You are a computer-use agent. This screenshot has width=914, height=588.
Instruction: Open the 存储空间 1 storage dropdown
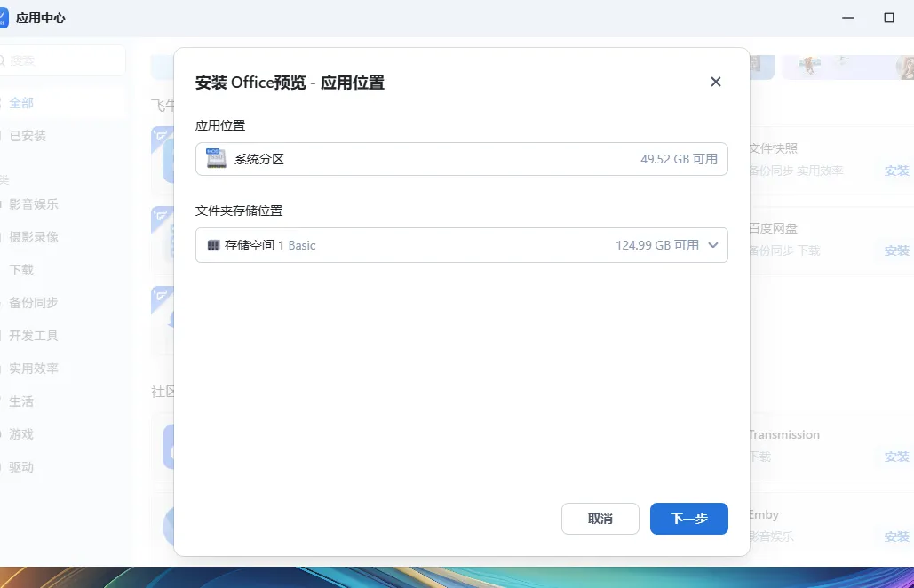tap(462, 245)
